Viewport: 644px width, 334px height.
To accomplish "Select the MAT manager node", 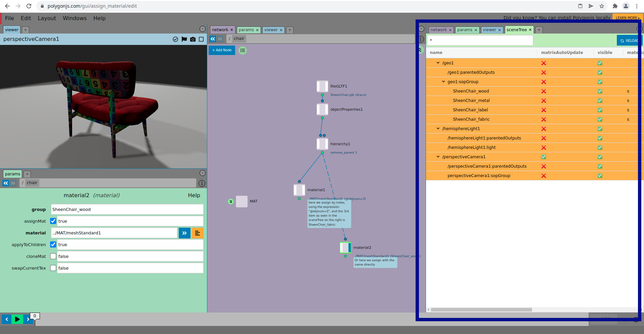I will coord(241,201).
